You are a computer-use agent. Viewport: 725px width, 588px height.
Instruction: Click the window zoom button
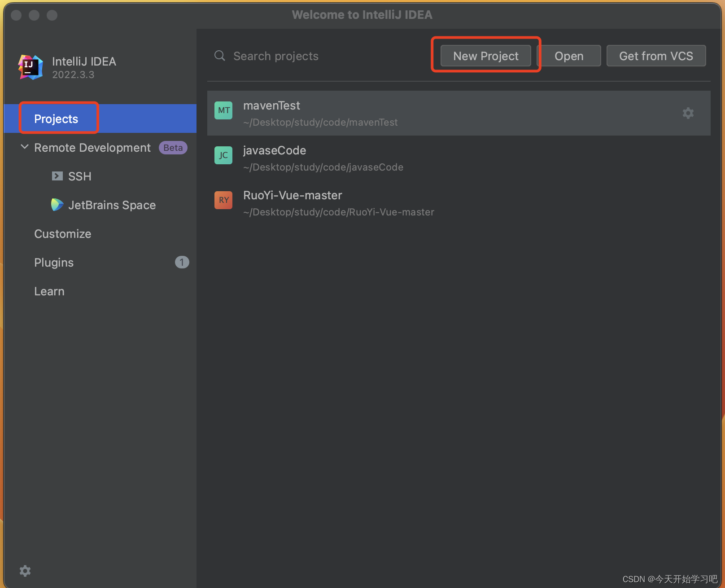pyautogui.click(x=52, y=15)
